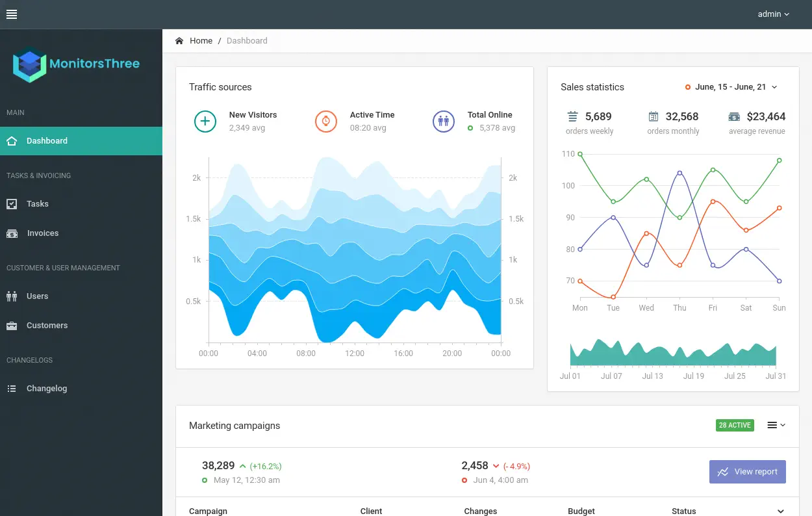
Task: Click the average revenue money icon
Action: pos(734,117)
